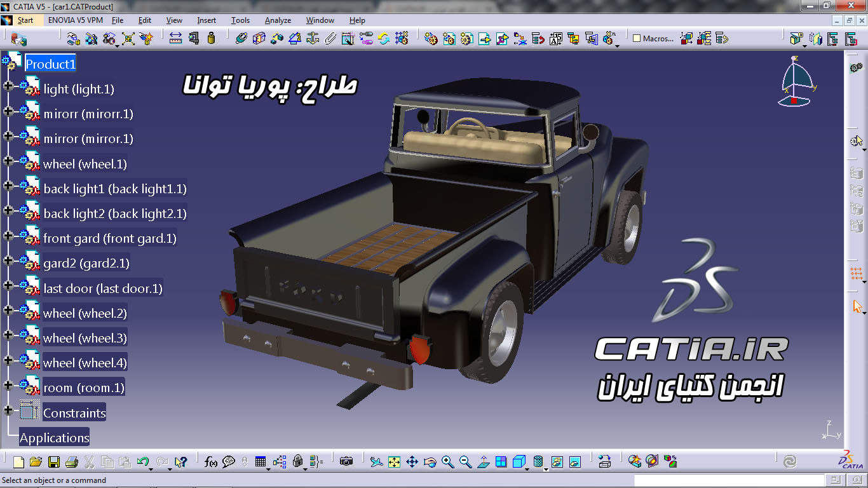The width and height of the screenshot is (868, 488).
Task: Click the Generate Numbering icon
Action: pyautogui.click(x=556, y=39)
